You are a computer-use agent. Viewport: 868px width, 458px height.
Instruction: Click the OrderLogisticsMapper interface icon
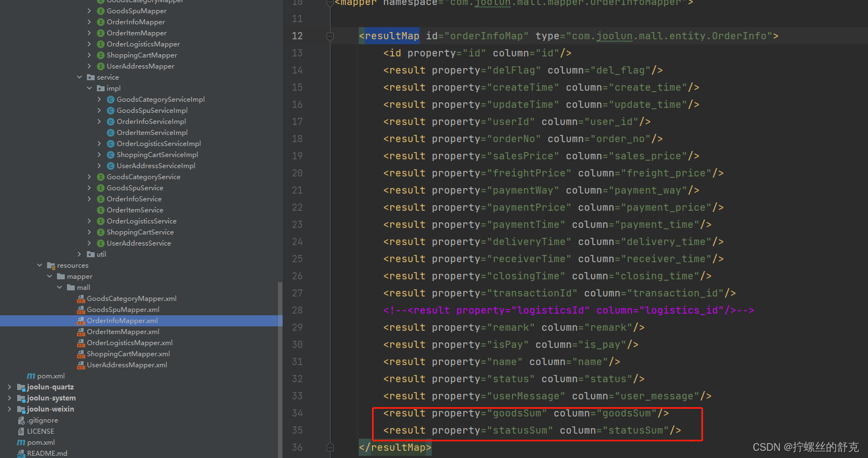101,44
